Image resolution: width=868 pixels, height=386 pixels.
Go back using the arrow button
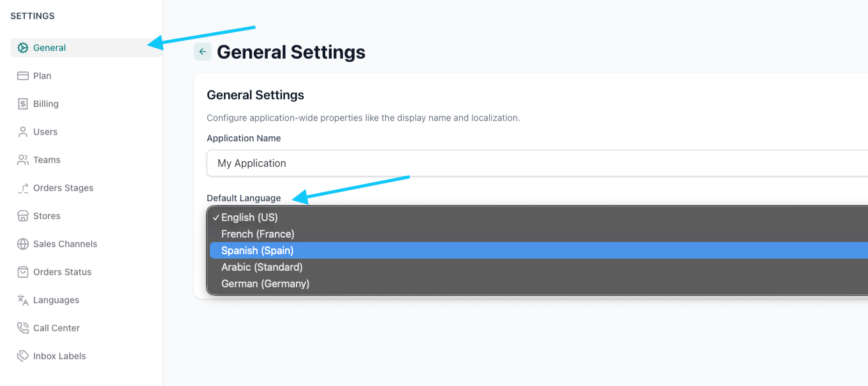(203, 52)
